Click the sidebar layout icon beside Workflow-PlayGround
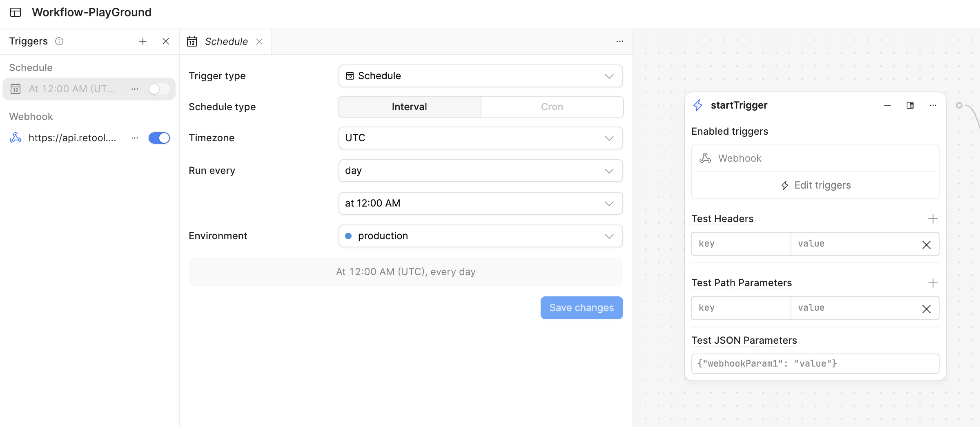 (16, 12)
